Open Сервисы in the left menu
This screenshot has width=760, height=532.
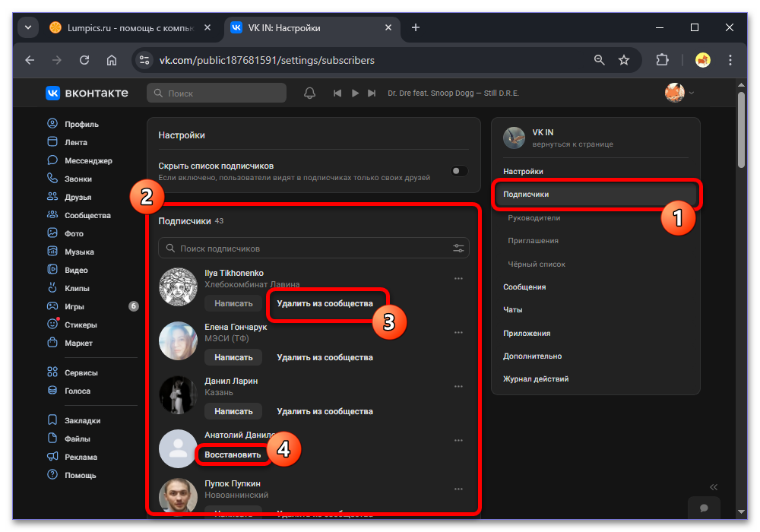click(72, 372)
